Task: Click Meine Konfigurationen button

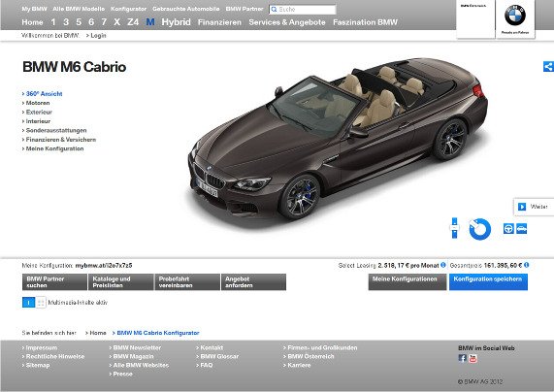Action: point(407,281)
